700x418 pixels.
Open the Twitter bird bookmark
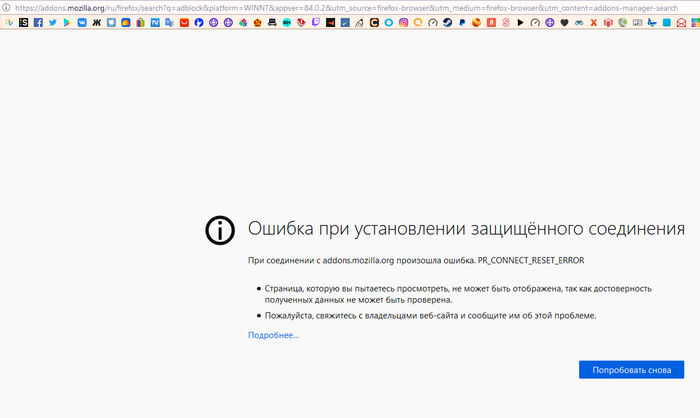(x=53, y=22)
